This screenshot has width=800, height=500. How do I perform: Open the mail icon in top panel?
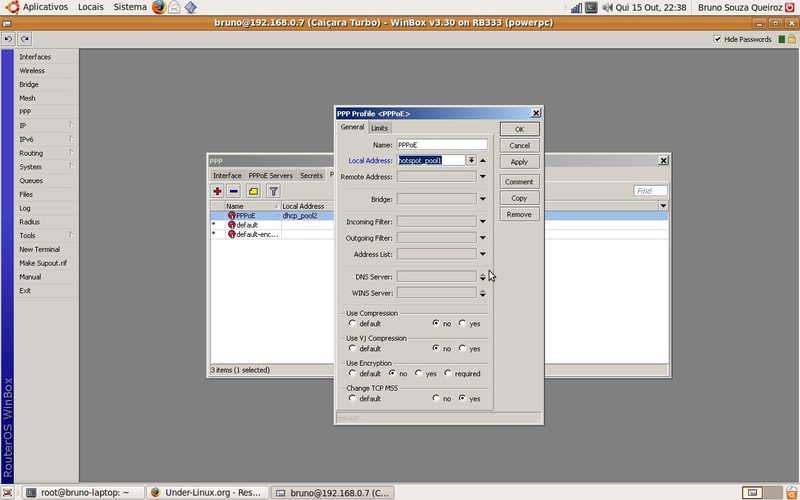(174, 7)
